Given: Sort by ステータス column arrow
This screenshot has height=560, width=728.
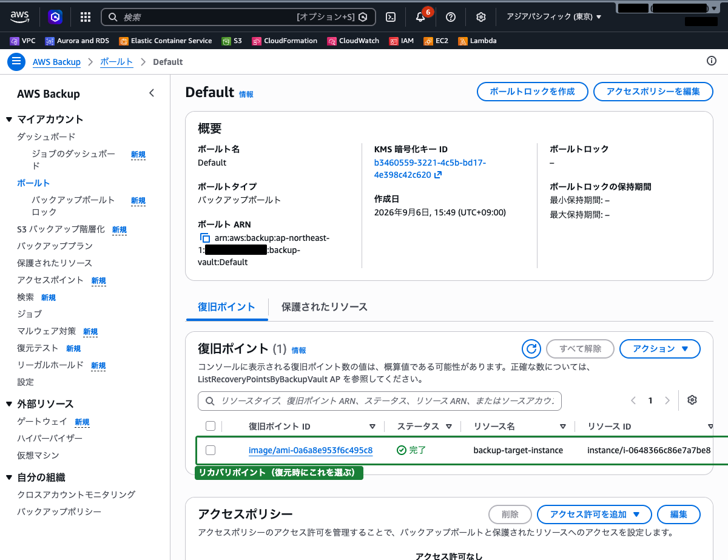Looking at the screenshot, I should [449, 427].
